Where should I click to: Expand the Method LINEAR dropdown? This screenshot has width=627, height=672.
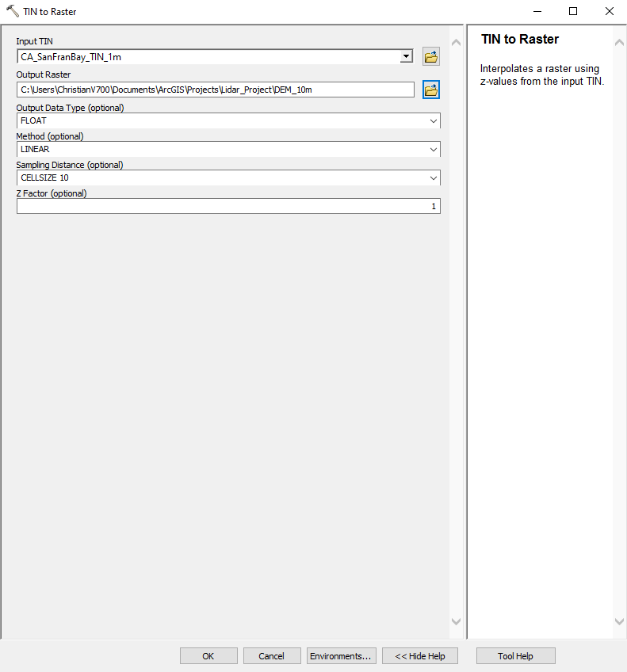[x=434, y=150]
